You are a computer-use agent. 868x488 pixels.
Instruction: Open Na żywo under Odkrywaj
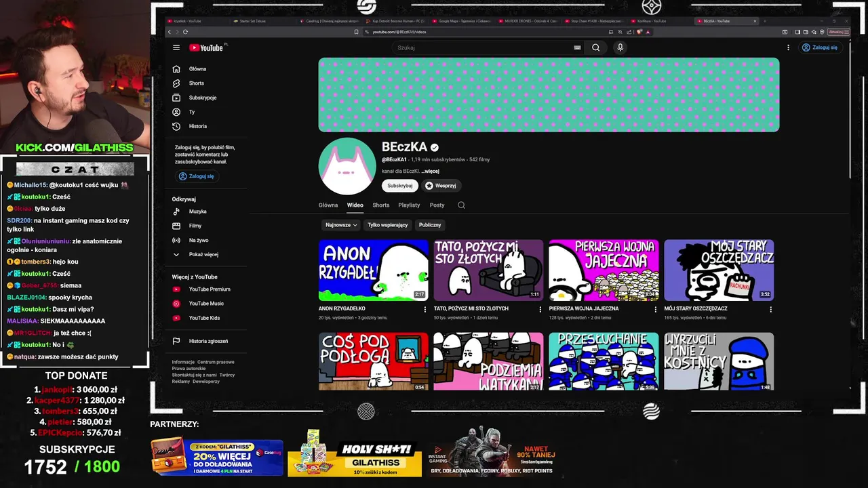coord(199,240)
